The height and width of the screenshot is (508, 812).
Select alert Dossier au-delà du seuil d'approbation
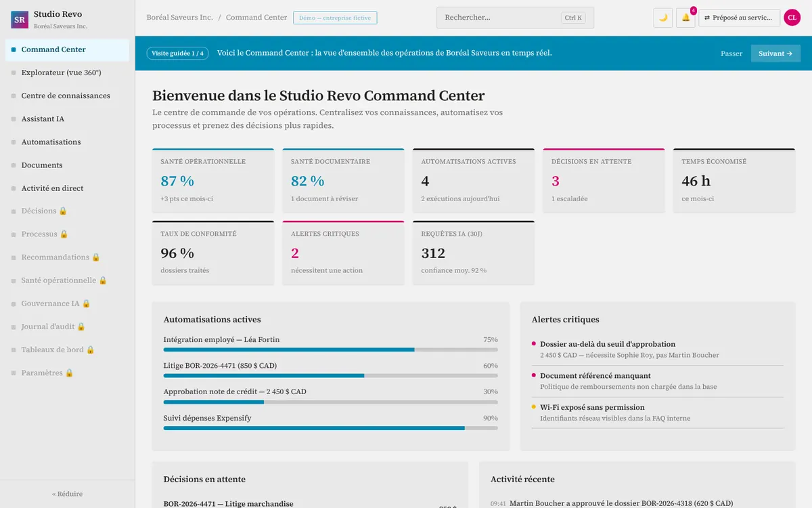point(658,350)
